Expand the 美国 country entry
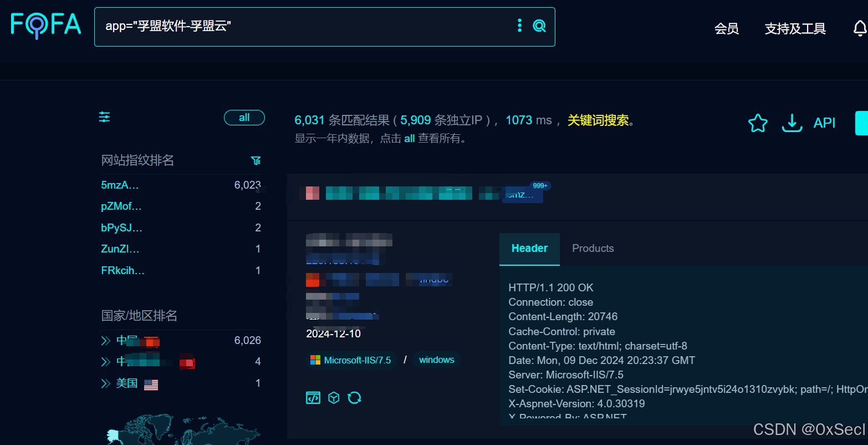The width and height of the screenshot is (868, 445). pos(105,383)
